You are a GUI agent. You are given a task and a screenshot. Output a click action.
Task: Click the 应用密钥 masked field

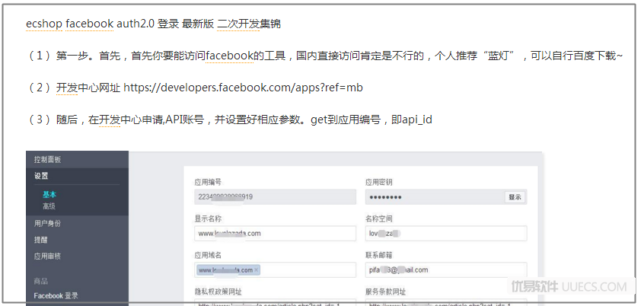tap(446, 197)
